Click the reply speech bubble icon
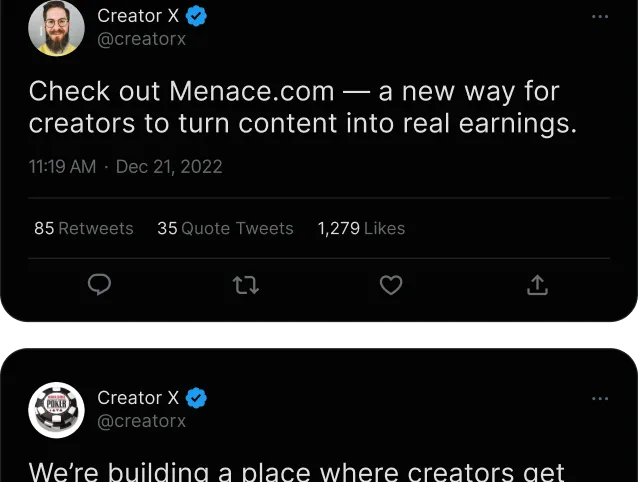 pos(99,286)
